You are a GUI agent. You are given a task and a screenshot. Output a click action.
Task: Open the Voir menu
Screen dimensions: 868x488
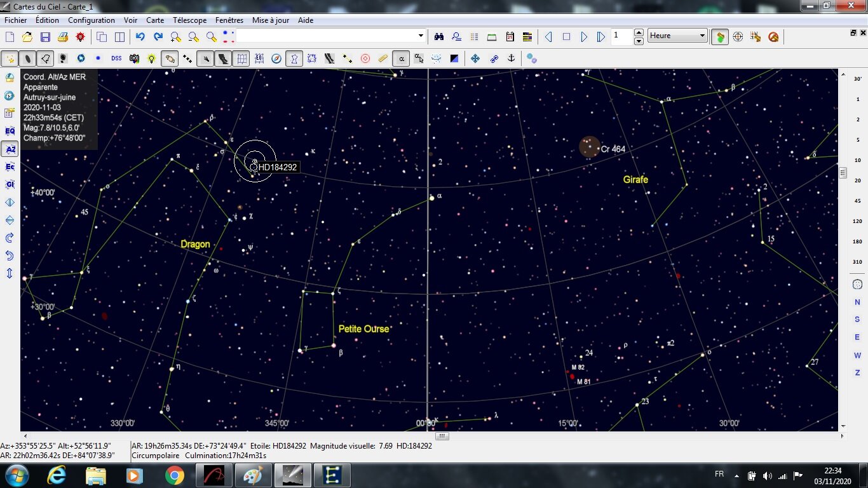pyautogui.click(x=131, y=20)
